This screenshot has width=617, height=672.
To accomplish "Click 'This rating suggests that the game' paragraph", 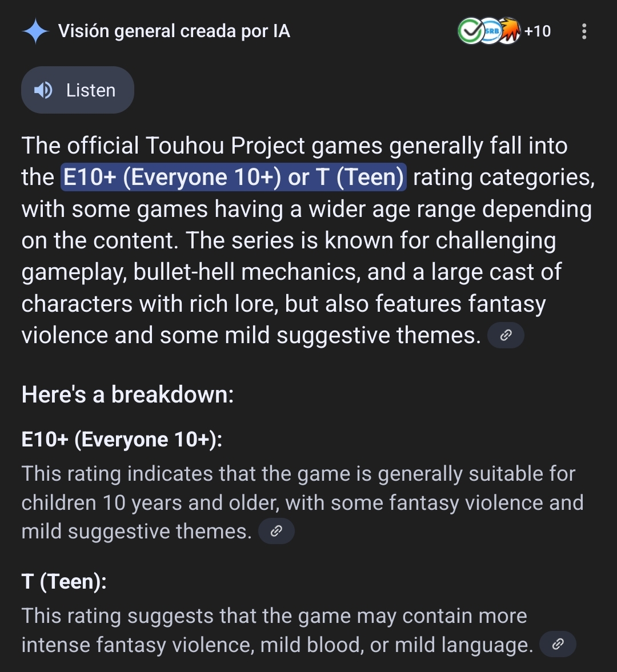I will click(277, 630).
